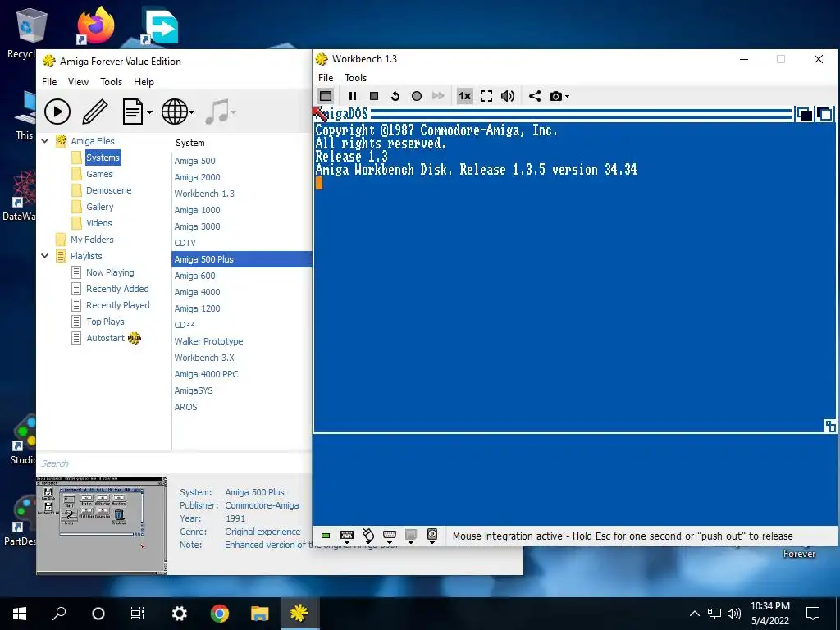The height and width of the screenshot is (630, 840).
Task: Select My Folders in the tree
Action: (92, 240)
